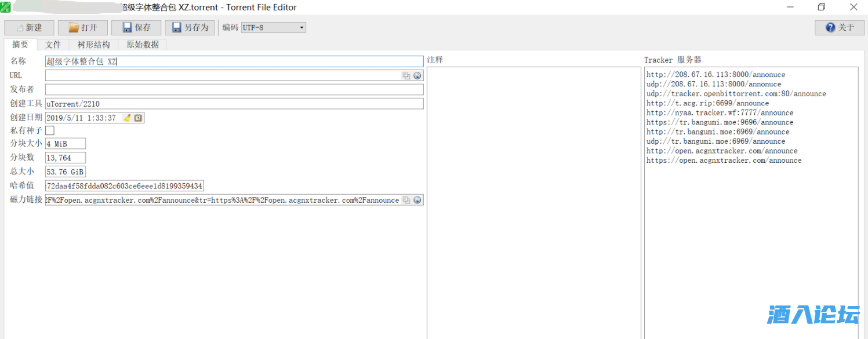Open the magnet link using its globe icon

(417, 200)
